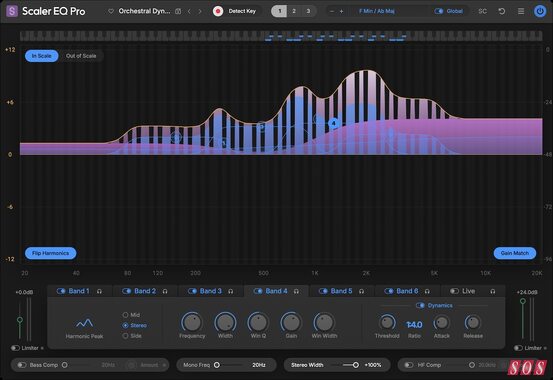
Task: Open the hamburger menu
Action: pyautogui.click(x=521, y=11)
